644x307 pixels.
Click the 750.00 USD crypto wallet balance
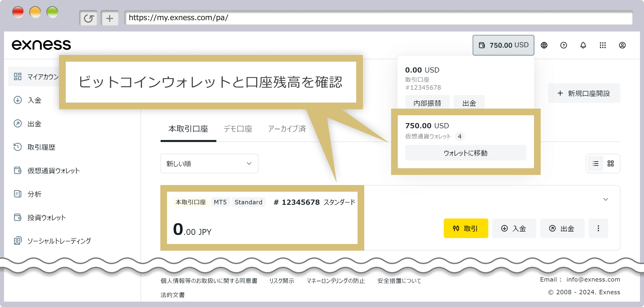coord(427,126)
